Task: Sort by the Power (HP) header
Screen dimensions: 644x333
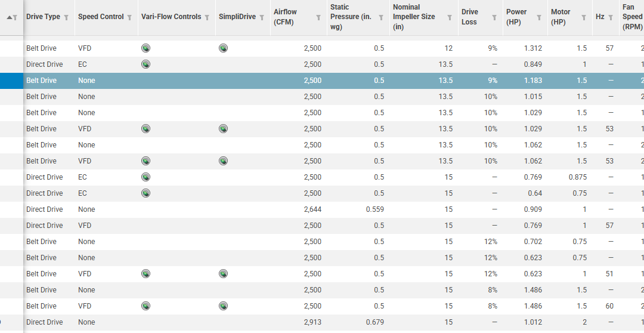Action: tap(516, 17)
